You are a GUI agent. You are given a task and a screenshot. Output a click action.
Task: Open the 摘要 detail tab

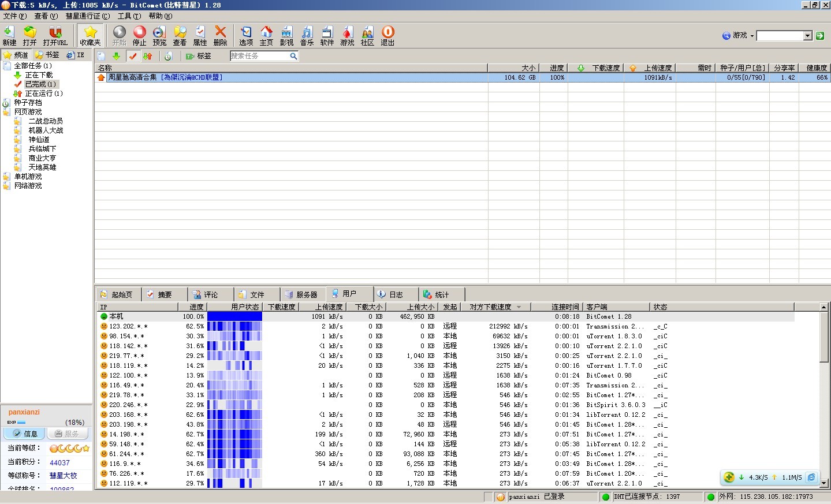pos(164,294)
